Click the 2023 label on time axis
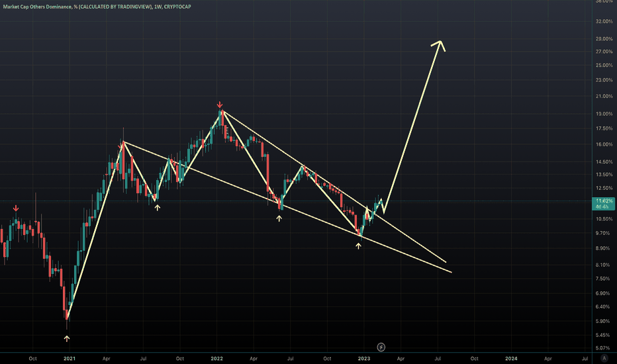This screenshot has height=364, width=617. pyautogui.click(x=364, y=359)
